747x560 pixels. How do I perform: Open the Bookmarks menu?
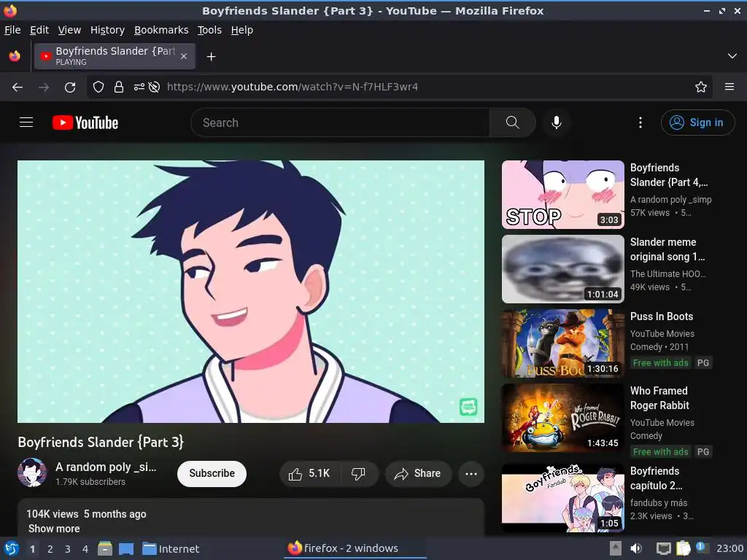(x=161, y=30)
